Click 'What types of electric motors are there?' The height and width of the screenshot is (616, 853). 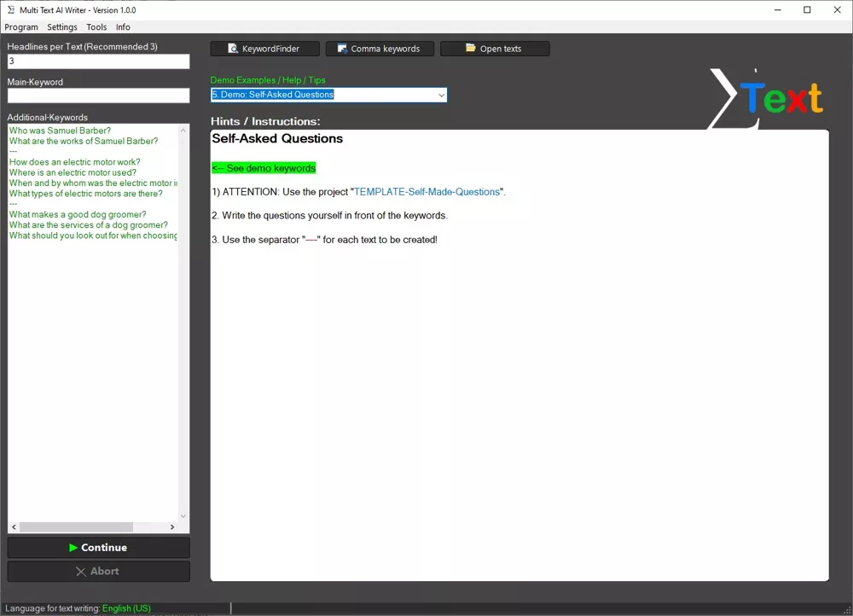[x=85, y=194]
